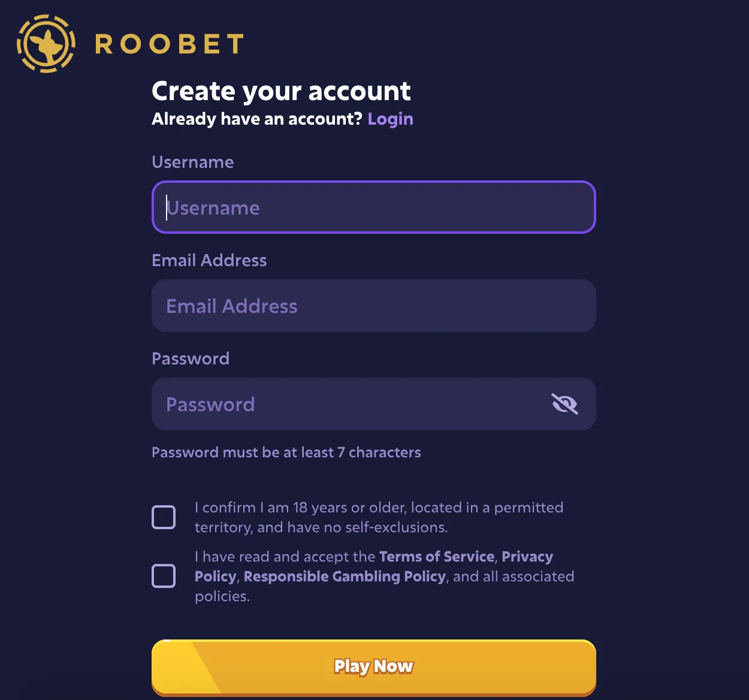Focus the Email Address field
Image resolution: width=749 pixels, height=700 pixels.
tap(373, 306)
